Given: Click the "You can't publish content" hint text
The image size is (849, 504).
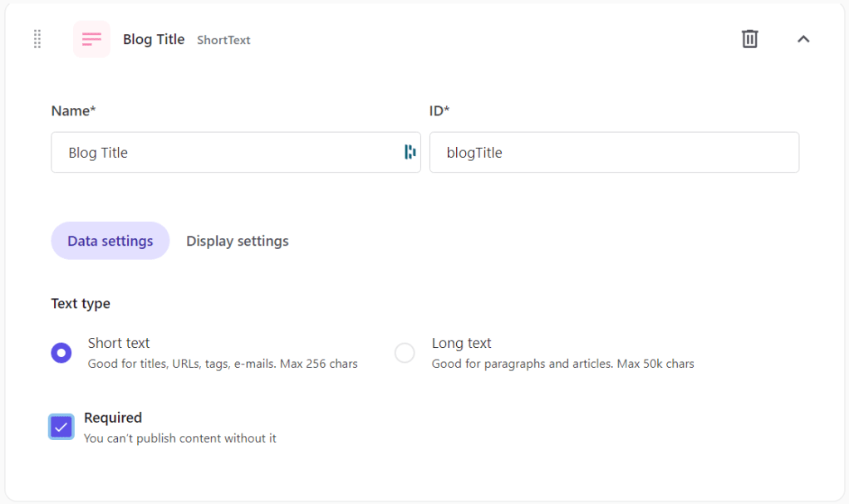Looking at the screenshot, I should click(x=180, y=438).
